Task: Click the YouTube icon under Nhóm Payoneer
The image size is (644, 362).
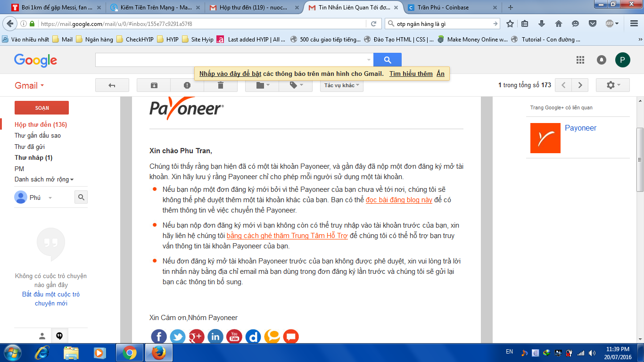Action: (x=234, y=337)
